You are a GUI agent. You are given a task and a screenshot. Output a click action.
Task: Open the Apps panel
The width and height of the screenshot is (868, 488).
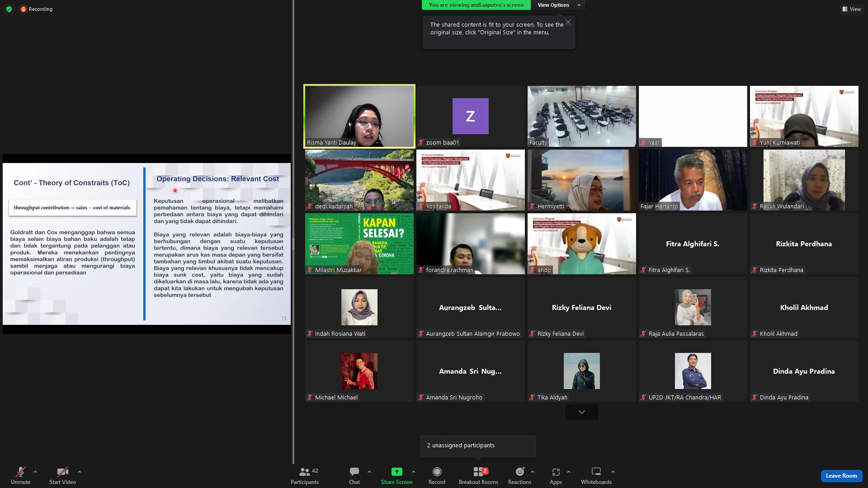pyautogui.click(x=556, y=476)
